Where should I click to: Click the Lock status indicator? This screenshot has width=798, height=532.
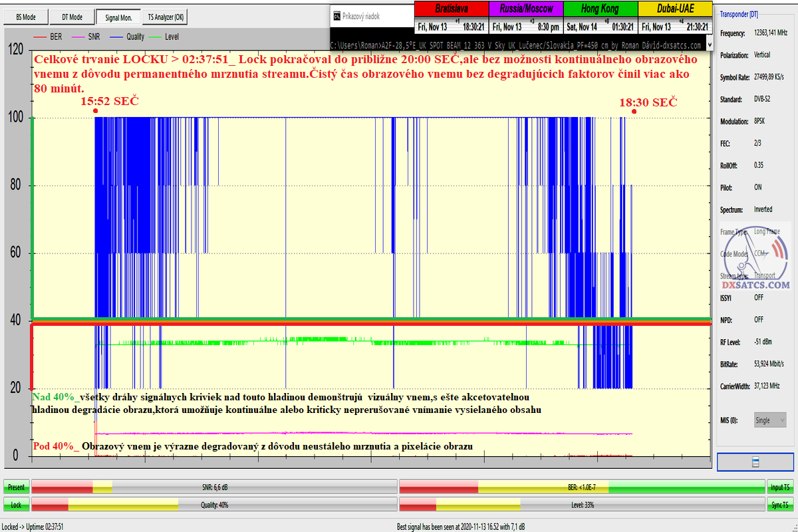tap(16, 505)
